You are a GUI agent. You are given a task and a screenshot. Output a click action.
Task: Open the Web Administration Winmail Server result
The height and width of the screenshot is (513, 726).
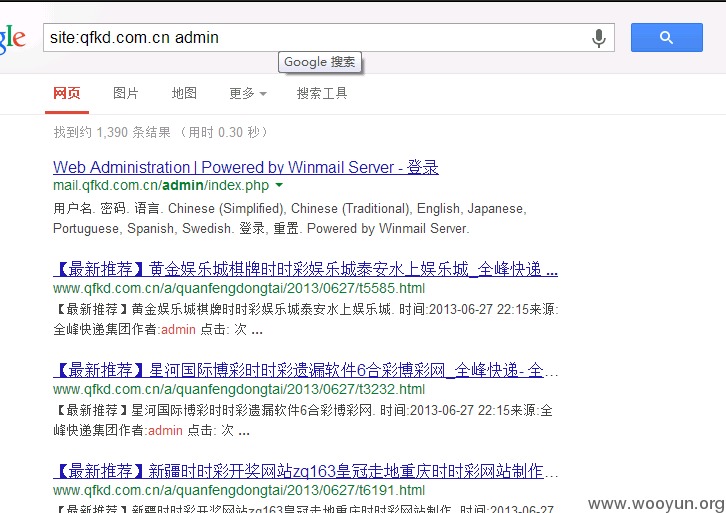[x=246, y=167]
